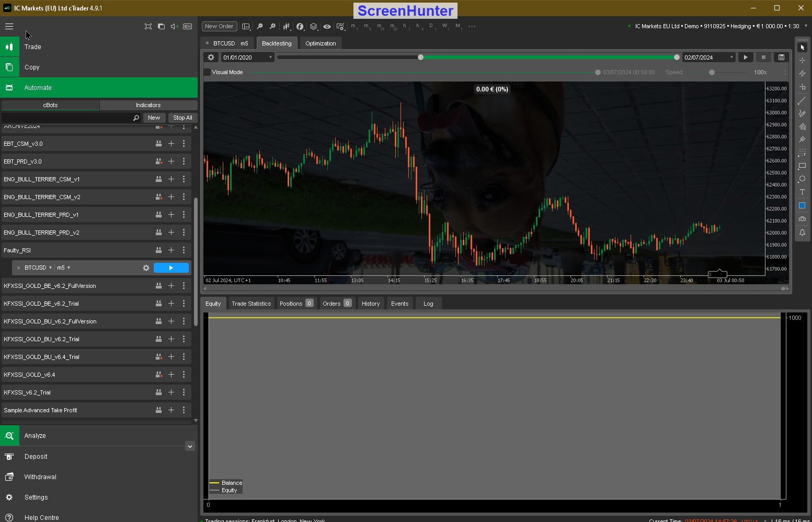This screenshot has width=812, height=522.
Task: Open the blue drawing color swatch
Action: 802,205
